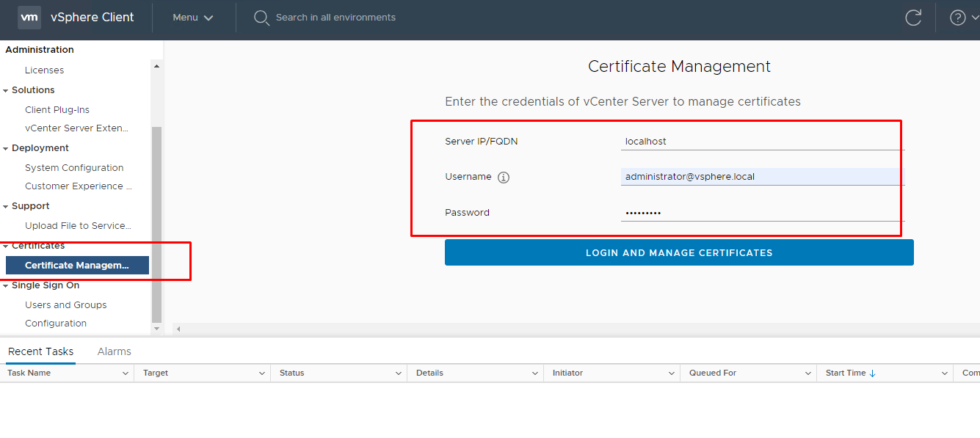Open Target column filter dropdown
980x438 pixels.
point(262,373)
